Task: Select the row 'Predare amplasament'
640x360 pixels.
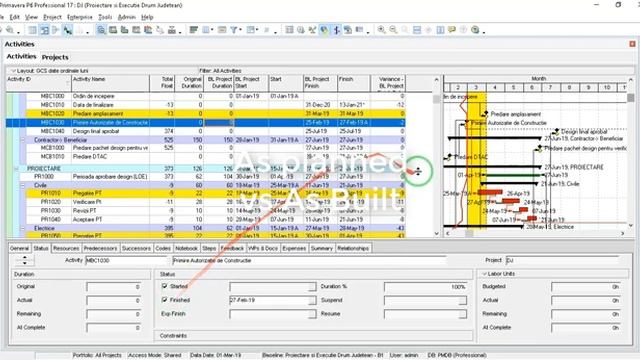Action: (x=206, y=113)
